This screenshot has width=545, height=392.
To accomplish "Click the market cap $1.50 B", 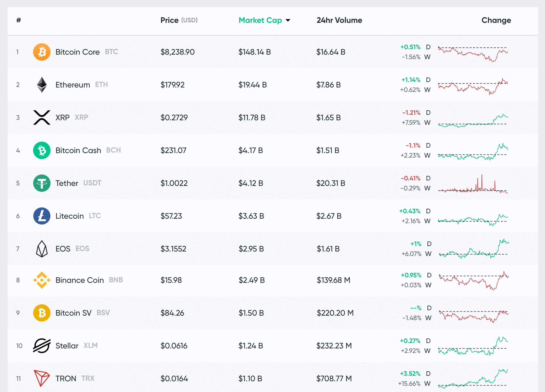I will pos(251,313).
